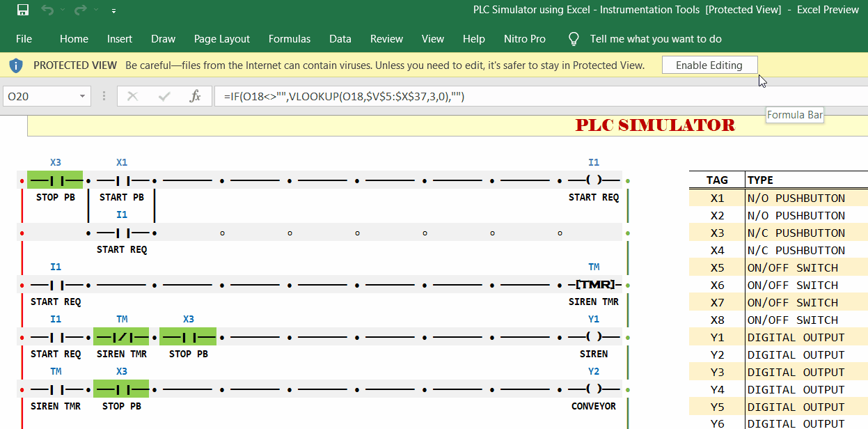Open the Redo history dropdown arrow
Viewport: 868px width, 429px height.
[x=95, y=10]
